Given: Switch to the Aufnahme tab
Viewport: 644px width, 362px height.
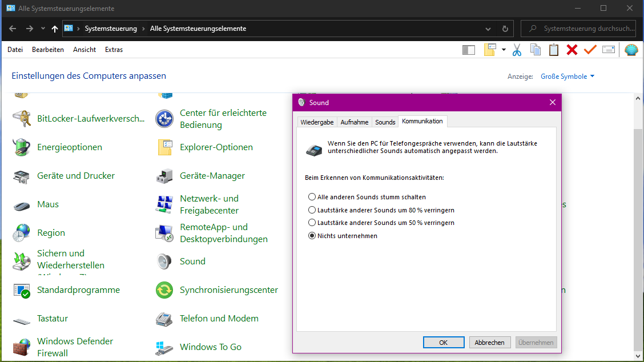Looking at the screenshot, I should click(355, 122).
